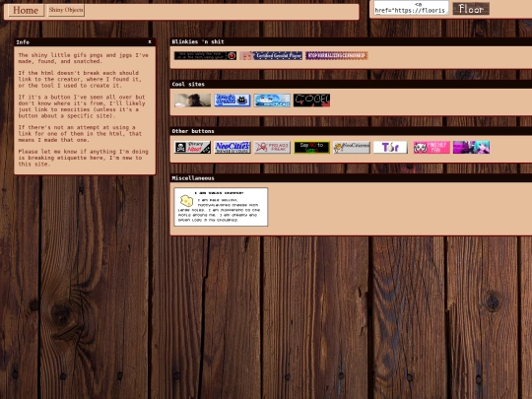Click paragraph starting 'The shiny little gifs'
The height and width of the screenshot is (399, 532).
[83, 58]
